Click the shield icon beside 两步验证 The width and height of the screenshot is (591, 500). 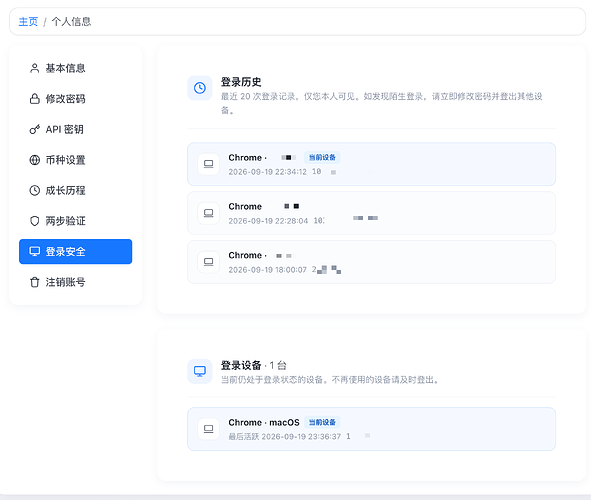[x=35, y=221]
